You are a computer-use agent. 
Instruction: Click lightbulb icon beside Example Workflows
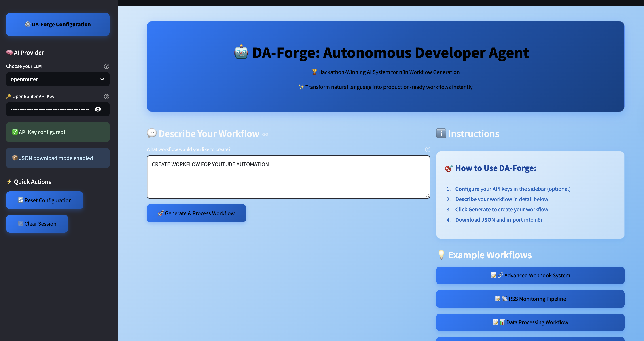(441, 255)
